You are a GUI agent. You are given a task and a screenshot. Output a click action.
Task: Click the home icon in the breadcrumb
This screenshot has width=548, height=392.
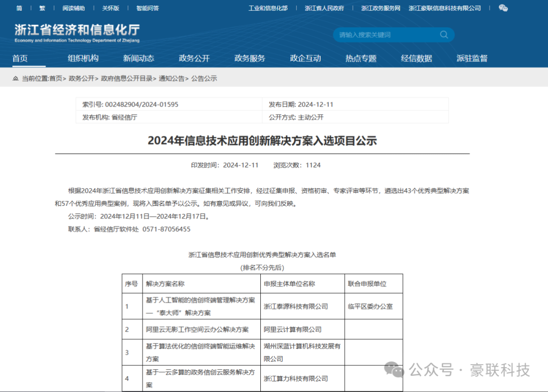point(15,78)
